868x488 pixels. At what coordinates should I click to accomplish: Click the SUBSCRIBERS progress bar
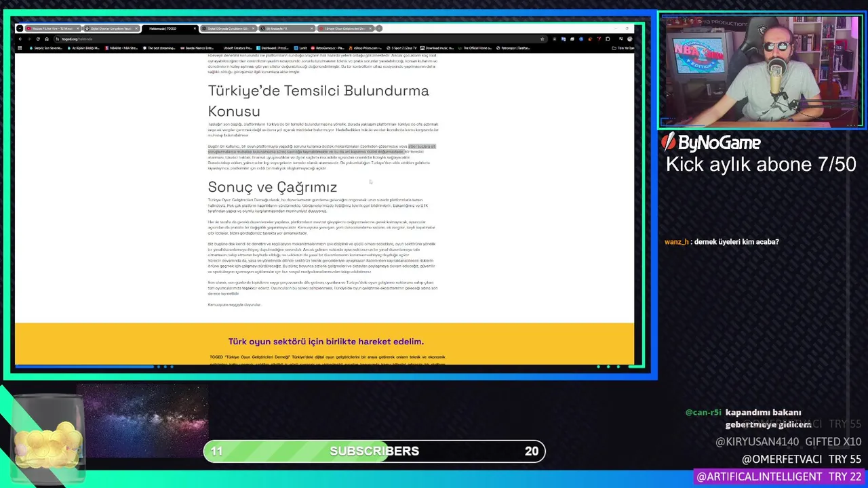[x=374, y=451]
